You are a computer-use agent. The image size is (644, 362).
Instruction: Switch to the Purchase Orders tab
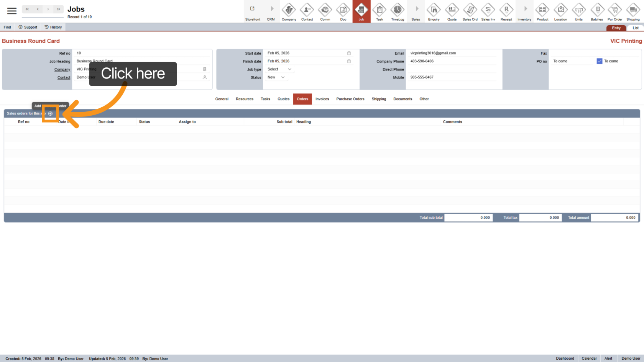[350, 99]
